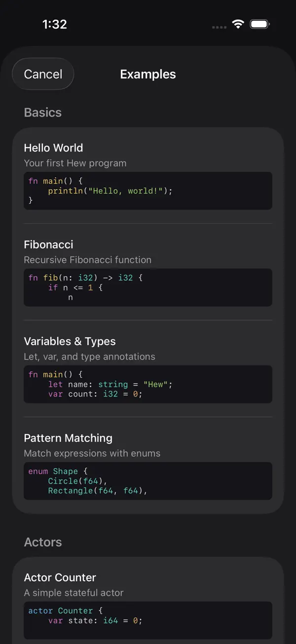The height and width of the screenshot is (644, 296).
Task: Tap the Examples header title
Action: tap(148, 74)
